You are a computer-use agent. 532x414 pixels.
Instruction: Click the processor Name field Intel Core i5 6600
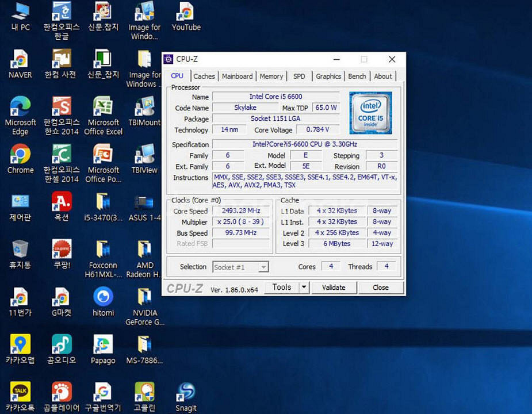pyautogui.click(x=275, y=97)
